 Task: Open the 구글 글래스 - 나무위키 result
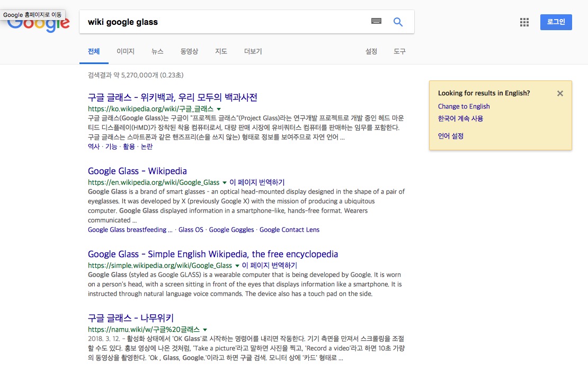(x=130, y=318)
